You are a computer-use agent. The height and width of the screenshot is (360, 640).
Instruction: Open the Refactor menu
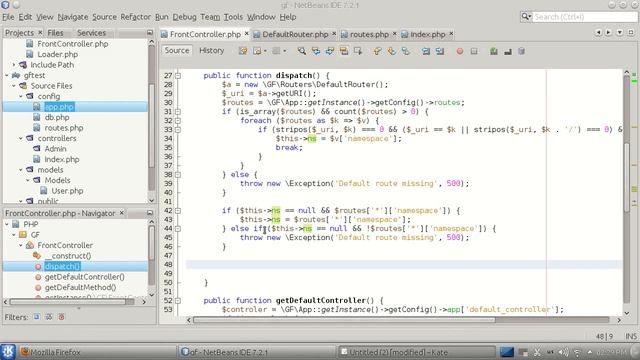[x=136, y=17]
